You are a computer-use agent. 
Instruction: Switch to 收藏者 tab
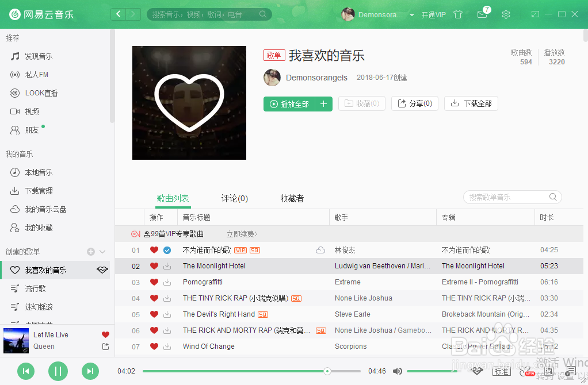pos(292,198)
